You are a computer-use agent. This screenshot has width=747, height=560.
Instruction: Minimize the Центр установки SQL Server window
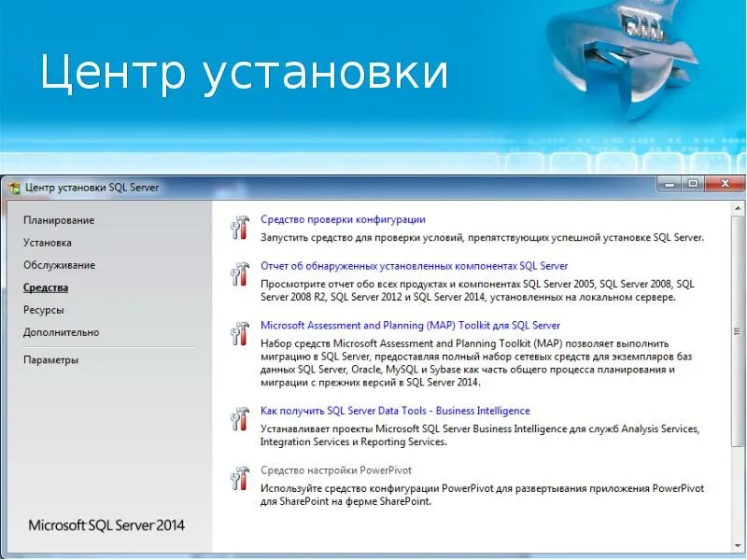click(669, 184)
